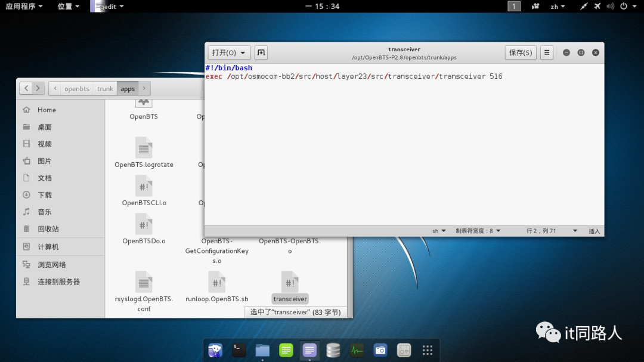644x362 pixels.
Task: Open Home in the file manager sidebar
Action: click(60, 110)
